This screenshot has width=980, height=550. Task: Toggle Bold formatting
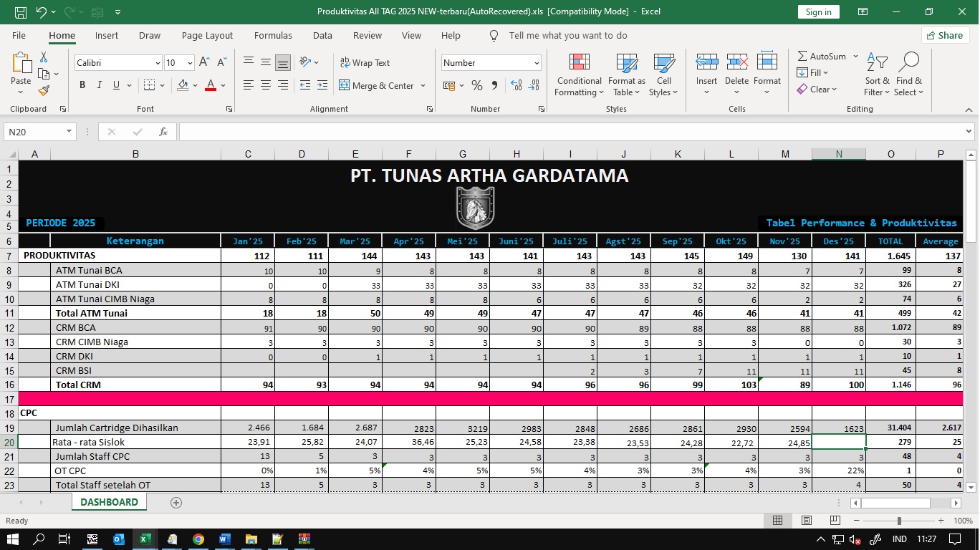point(82,85)
